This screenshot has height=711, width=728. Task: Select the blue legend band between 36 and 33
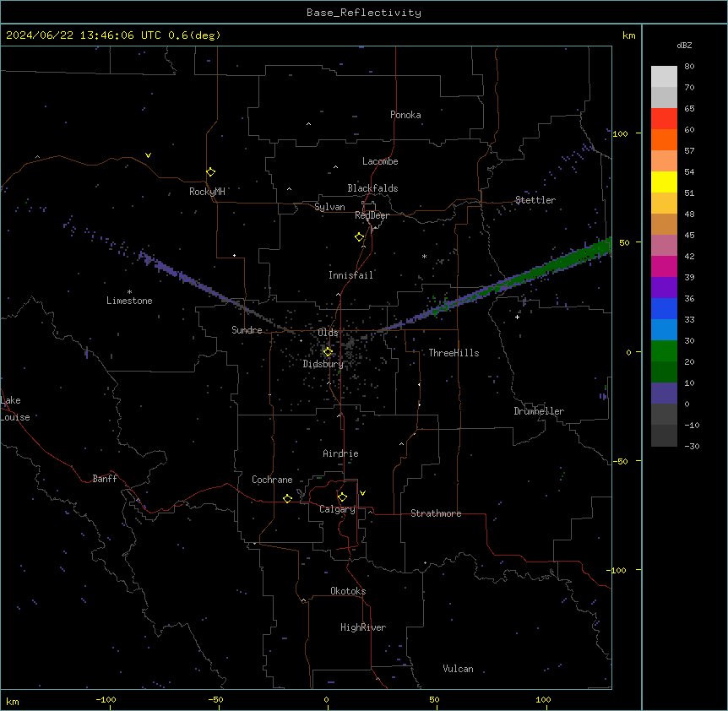[x=664, y=308]
